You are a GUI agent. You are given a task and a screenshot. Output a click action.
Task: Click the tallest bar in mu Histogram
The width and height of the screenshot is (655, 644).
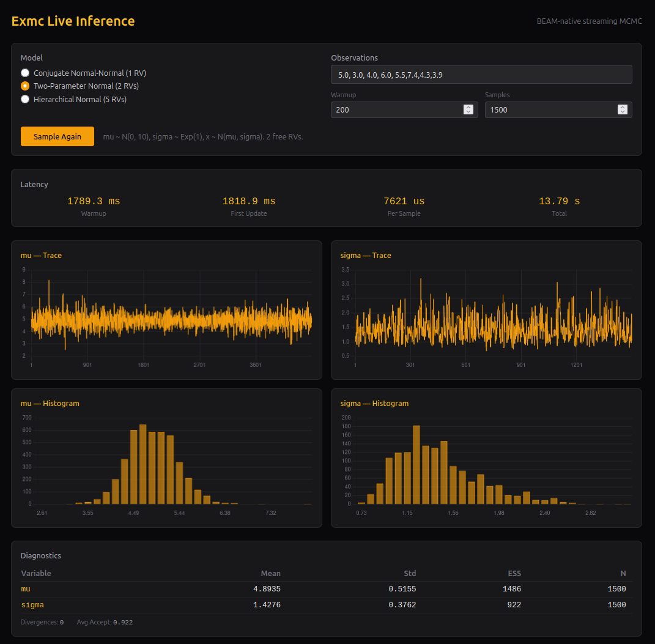pyautogui.click(x=142, y=465)
